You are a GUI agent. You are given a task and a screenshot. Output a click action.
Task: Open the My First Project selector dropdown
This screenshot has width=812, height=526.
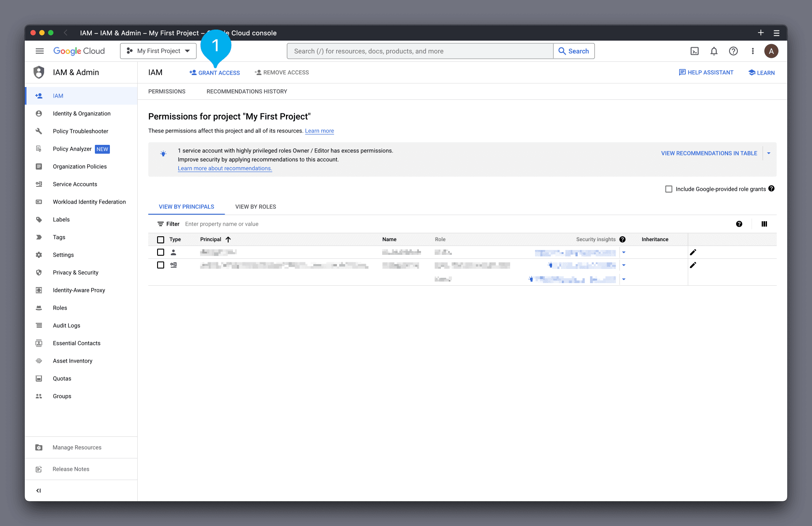(x=158, y=51)
